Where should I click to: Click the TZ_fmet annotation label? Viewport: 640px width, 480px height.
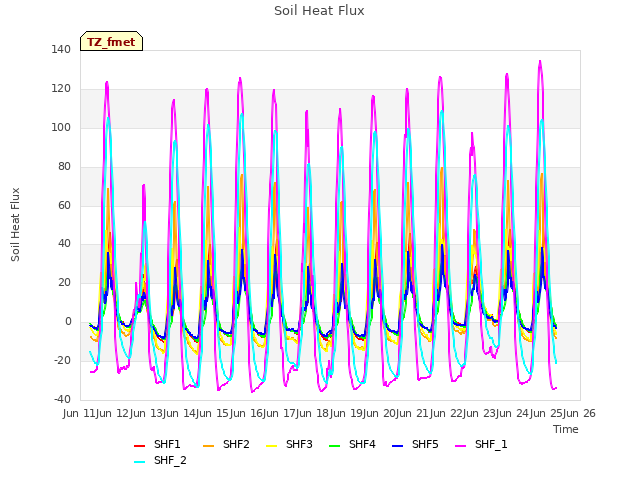click(x=111, y=41)
